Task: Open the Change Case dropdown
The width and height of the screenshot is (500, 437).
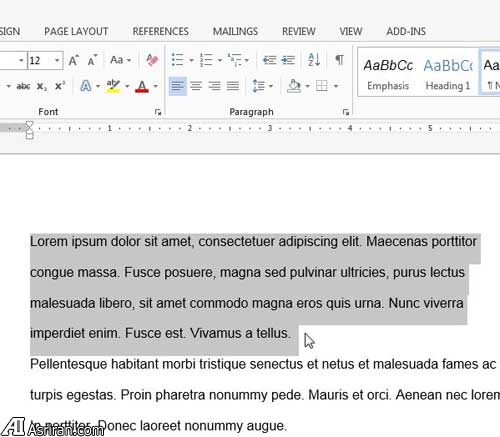Action: pos(120,60)
